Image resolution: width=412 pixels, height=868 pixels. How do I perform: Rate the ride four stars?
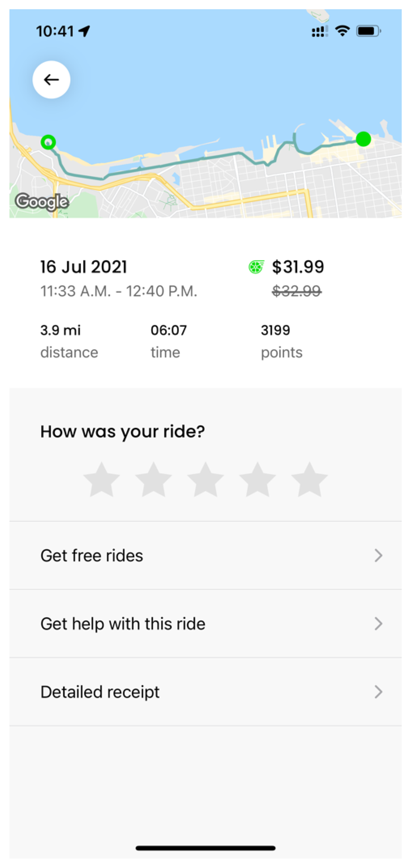[258, 480]
